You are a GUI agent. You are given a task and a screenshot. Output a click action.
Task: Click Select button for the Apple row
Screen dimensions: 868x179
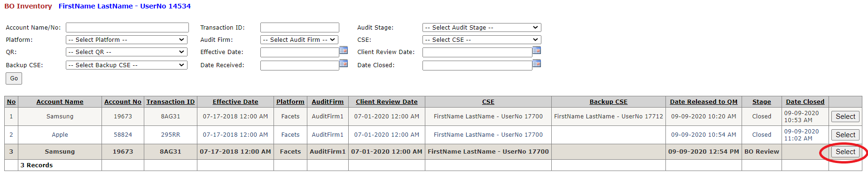coord(845,135)
